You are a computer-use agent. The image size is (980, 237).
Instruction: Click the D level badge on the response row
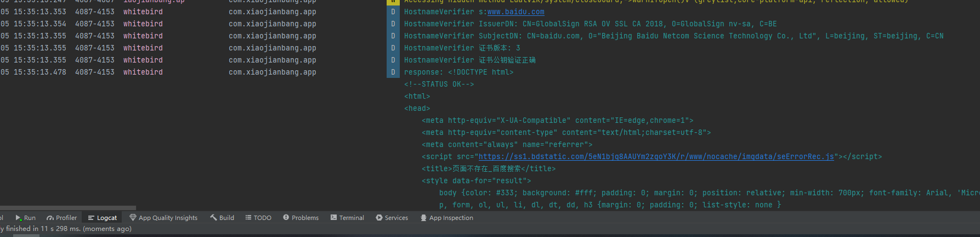[393, 72]
